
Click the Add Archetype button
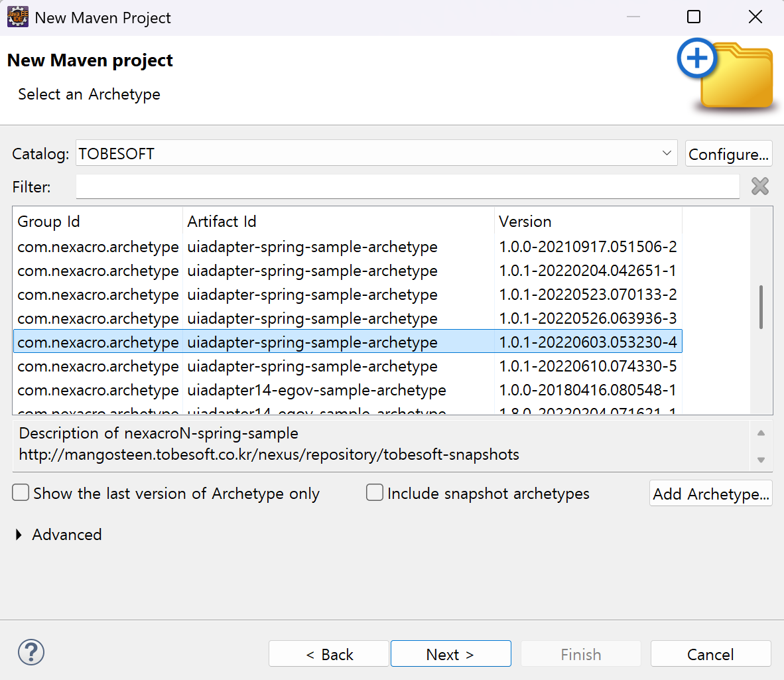click(x=710, y=494)
